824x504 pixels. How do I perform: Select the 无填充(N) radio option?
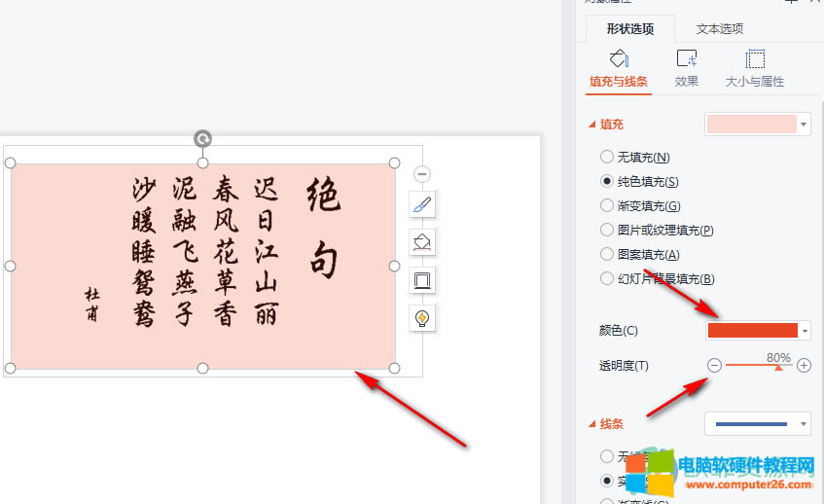pos(606,157)
